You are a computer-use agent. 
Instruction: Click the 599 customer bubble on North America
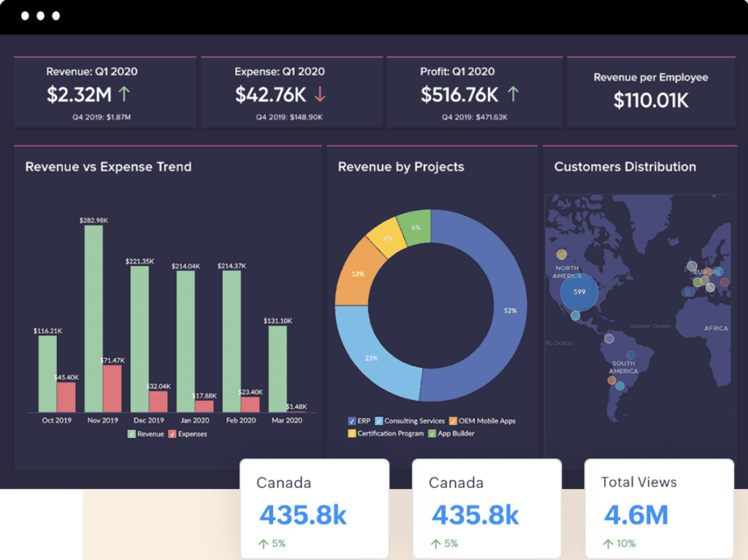click(x=579, y=292)
